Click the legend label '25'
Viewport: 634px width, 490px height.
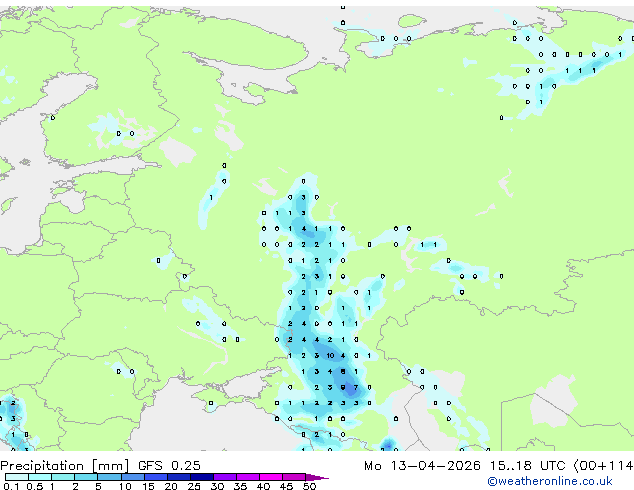[194, 486]
